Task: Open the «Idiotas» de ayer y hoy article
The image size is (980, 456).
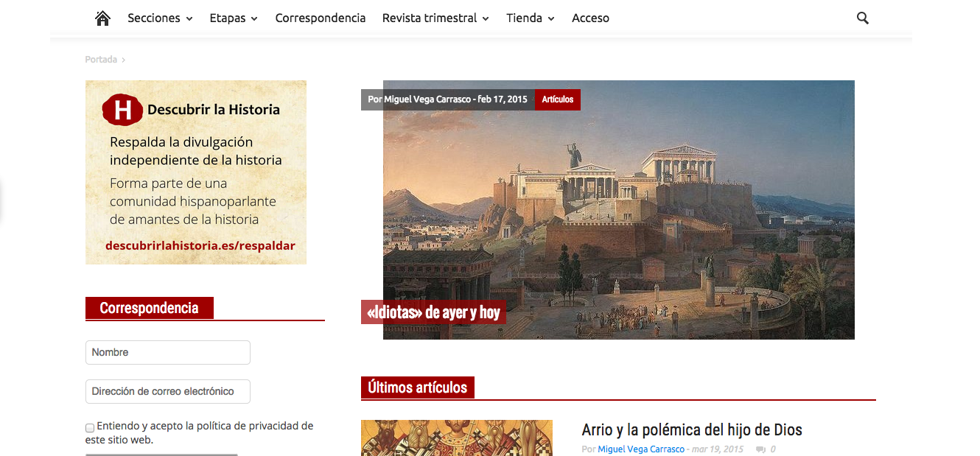Action: [433, 312]
